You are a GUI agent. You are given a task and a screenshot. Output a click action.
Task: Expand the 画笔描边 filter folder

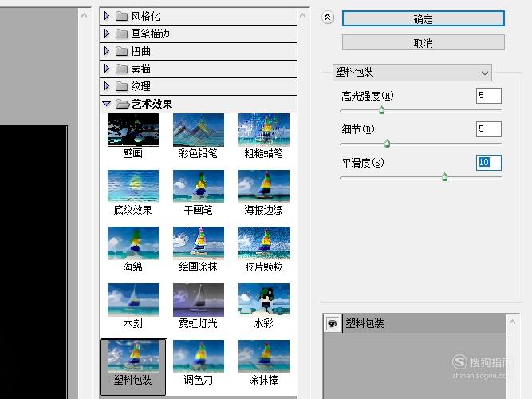(x=107, y=34)
